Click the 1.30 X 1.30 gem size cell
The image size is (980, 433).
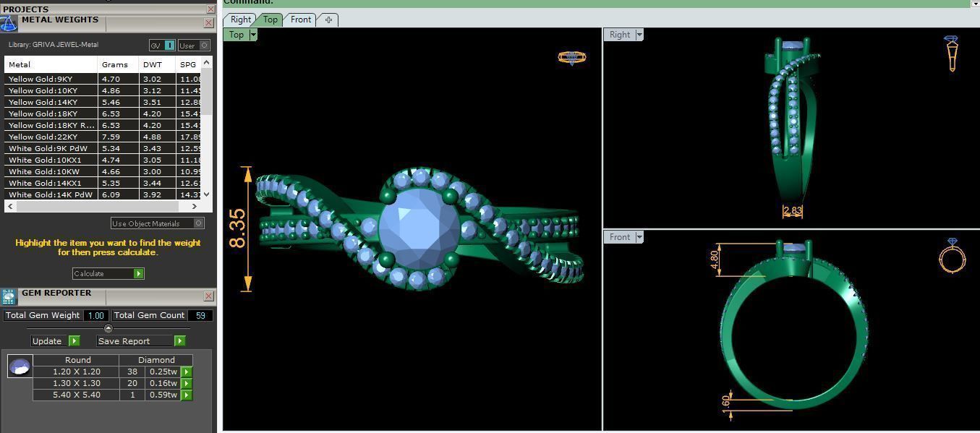click(77, 383)
